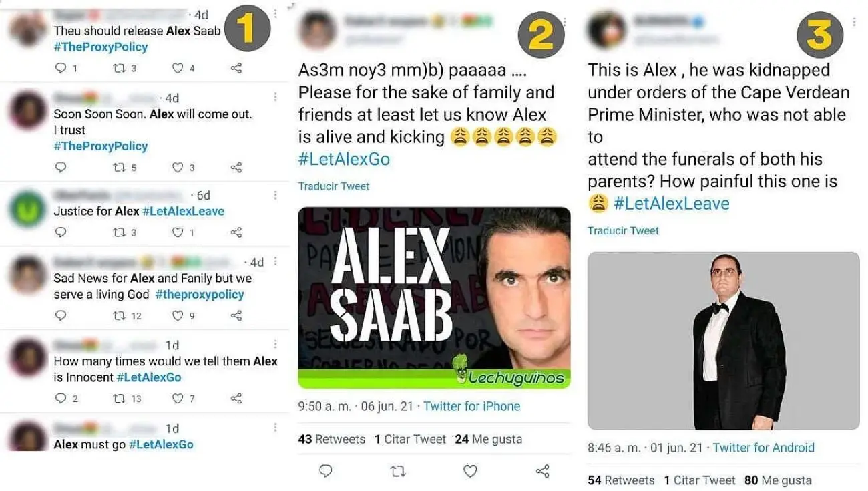Image resolution: width=868 pixels, height=491 pixels.
Task: Retweet the 'Soon Soon Soon' tweet
Action: [x=121, y=168]
